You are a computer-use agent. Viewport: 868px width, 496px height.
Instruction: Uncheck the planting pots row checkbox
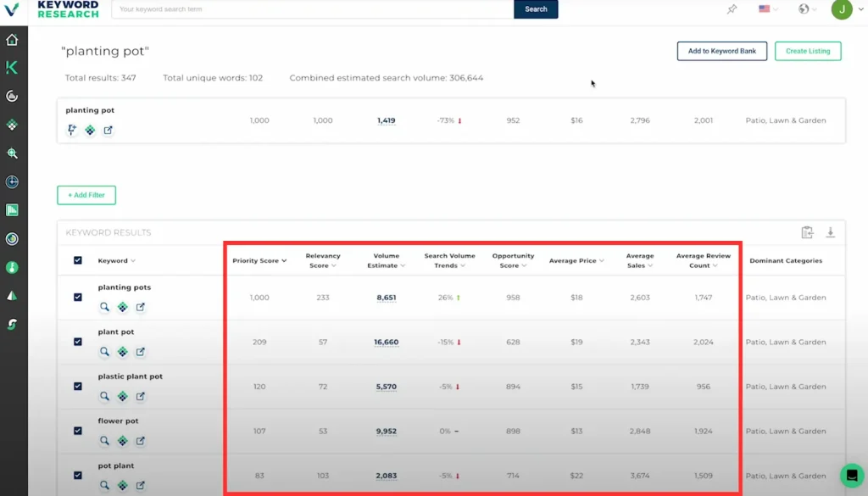[77, 298]
